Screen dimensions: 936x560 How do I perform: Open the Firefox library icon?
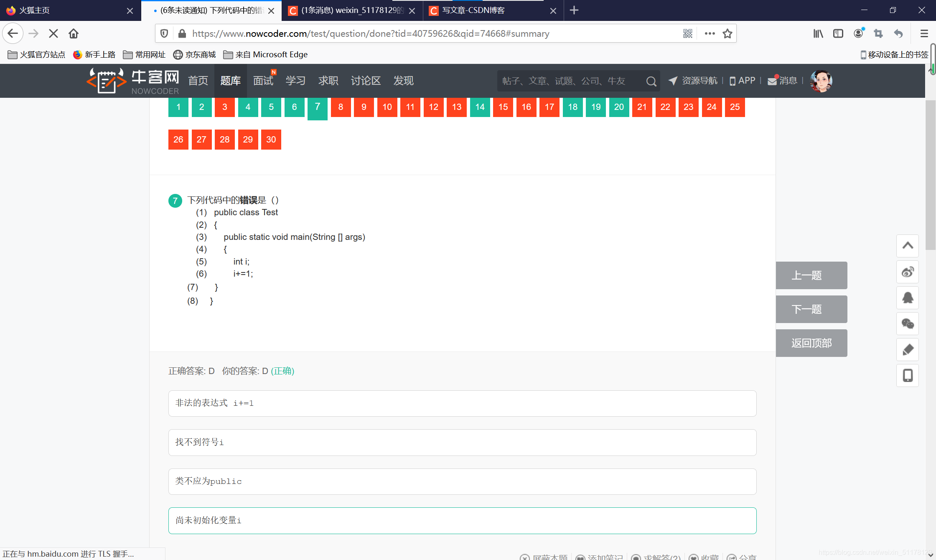818,33
